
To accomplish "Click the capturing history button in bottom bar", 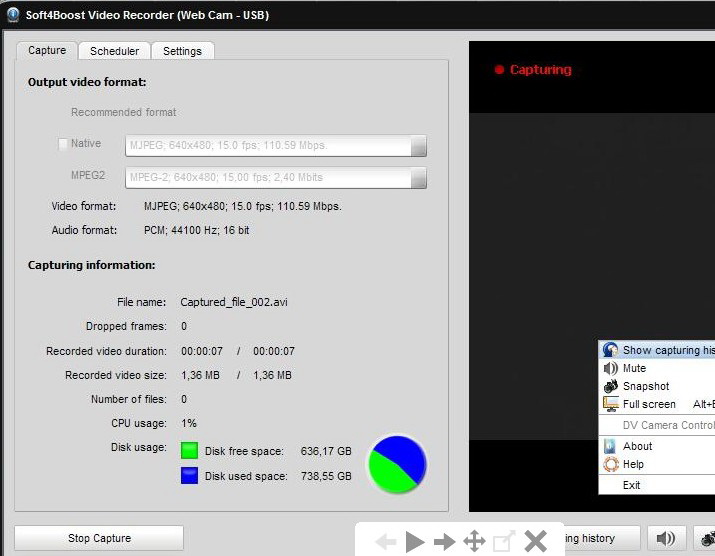I will pyautogui.click(x=602, y=538).
